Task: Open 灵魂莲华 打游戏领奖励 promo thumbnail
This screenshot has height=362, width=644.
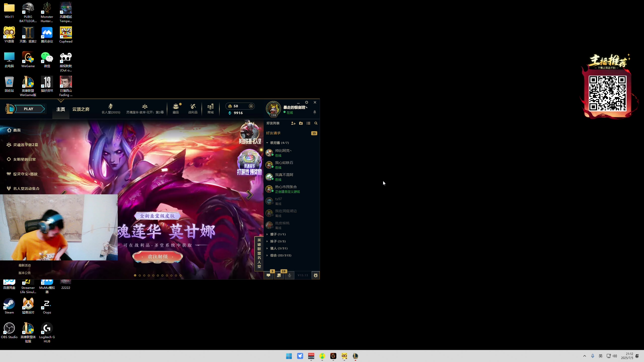Action: [x=250, y=162]
